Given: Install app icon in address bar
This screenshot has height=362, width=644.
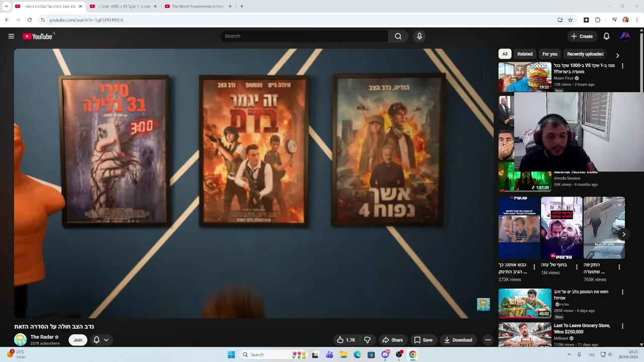Looking at the screenshot, I should (x=560, y=20).
